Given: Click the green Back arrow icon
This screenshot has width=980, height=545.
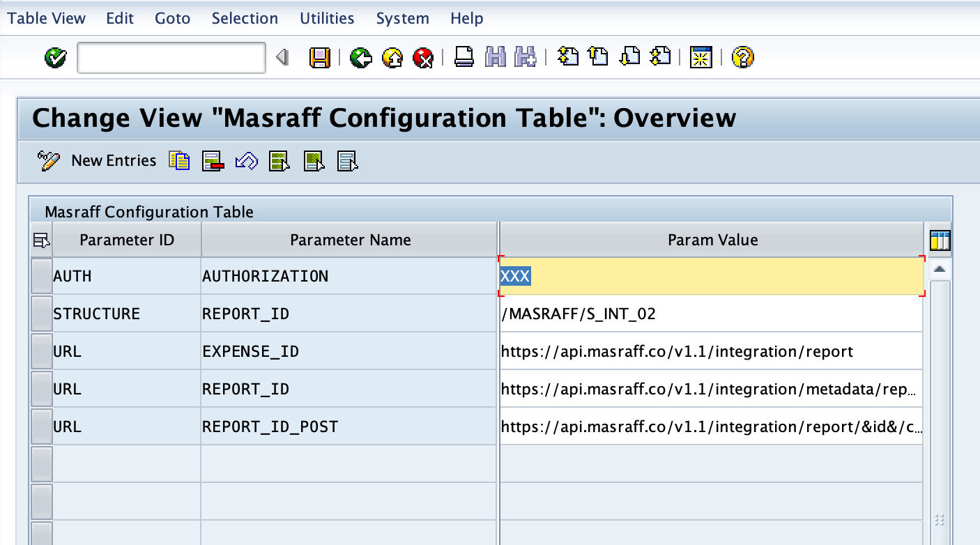Looking at the screenshot, I should (361, 57).
